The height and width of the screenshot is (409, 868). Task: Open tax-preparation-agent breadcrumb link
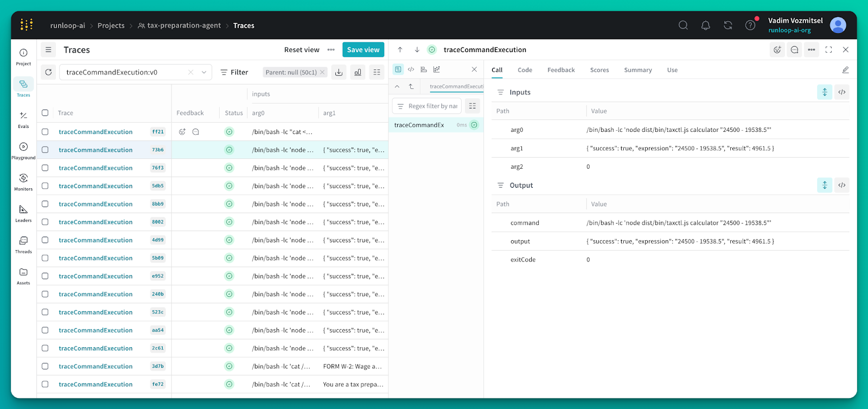coord(179,25)
